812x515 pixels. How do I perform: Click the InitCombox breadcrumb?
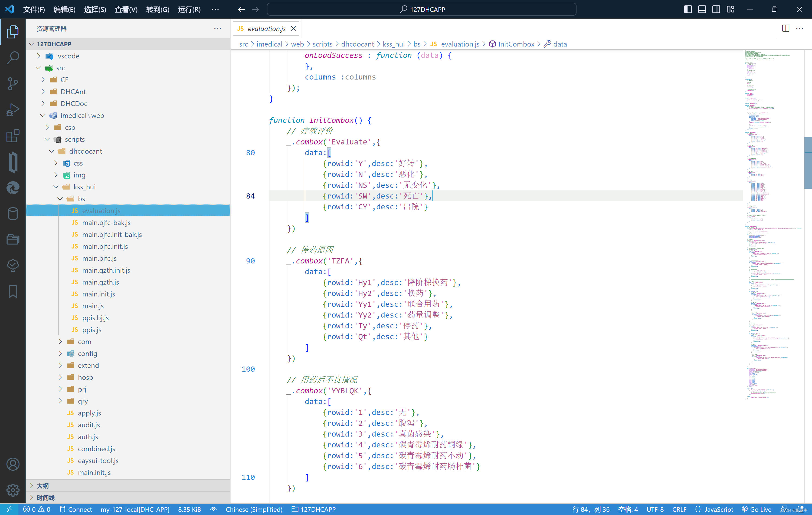(512, 44)
